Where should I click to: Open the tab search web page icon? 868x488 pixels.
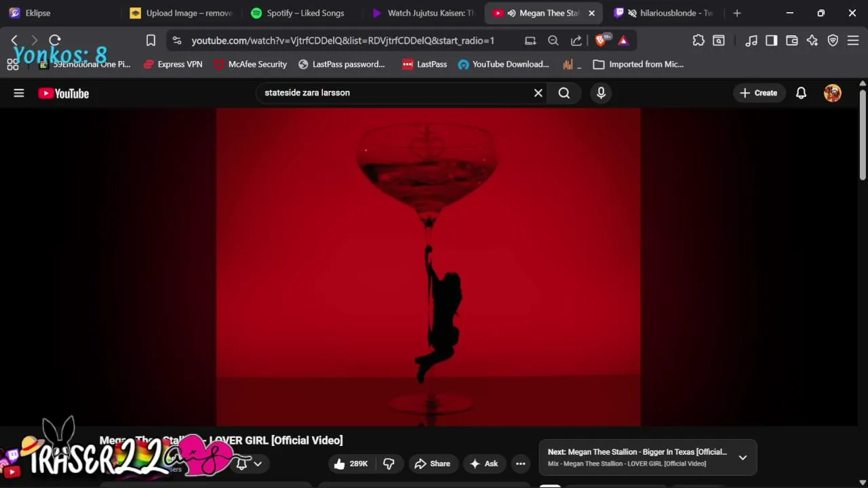click(719, 41)
